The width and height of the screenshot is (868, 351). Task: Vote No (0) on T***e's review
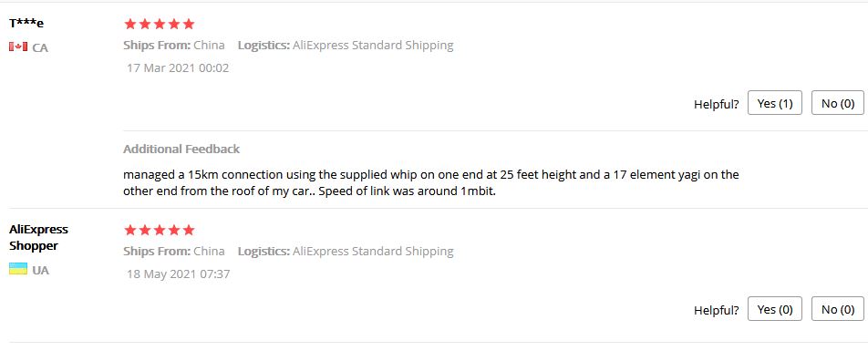pyautogui.click(x=838, y=103)
